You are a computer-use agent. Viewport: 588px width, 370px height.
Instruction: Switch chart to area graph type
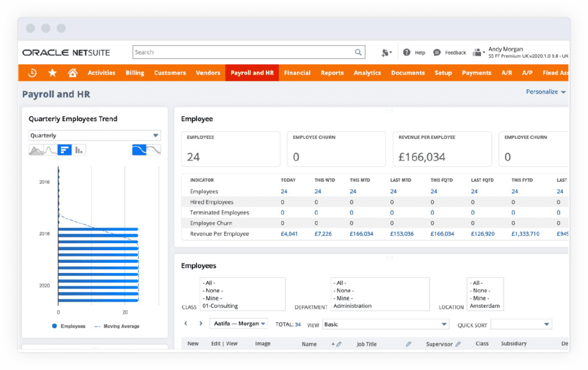pyautogui.click(x=36, y=150)
